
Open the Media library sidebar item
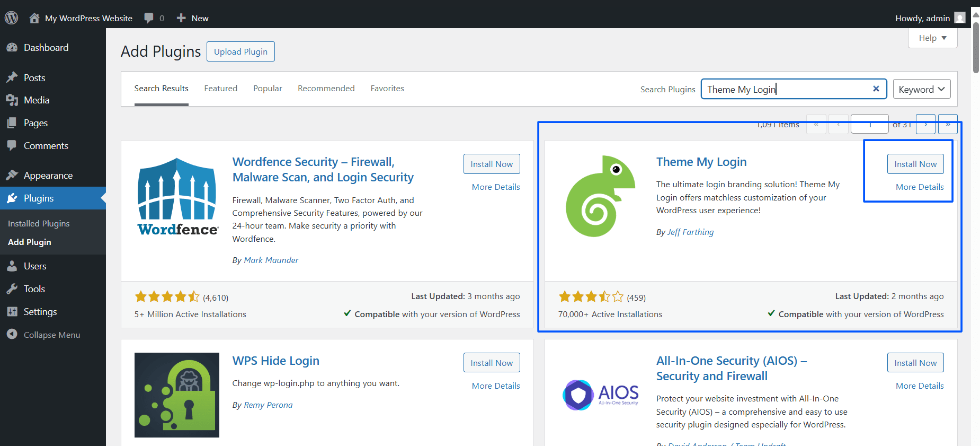pos(53,100)
